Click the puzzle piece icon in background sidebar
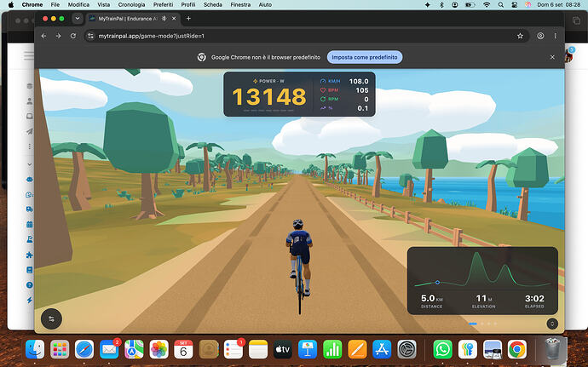The width and height of the screenshot is (588, 367). [x=30, y=255]
